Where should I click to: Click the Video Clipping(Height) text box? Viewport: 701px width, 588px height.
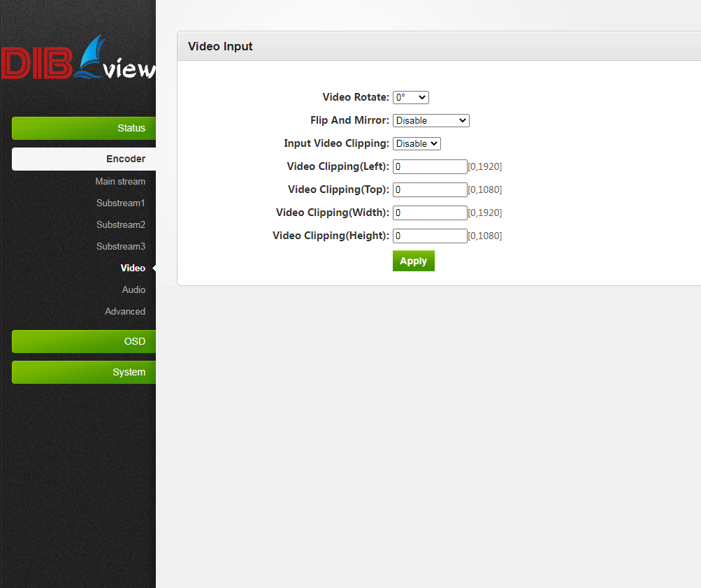click(x=429, y=236)
